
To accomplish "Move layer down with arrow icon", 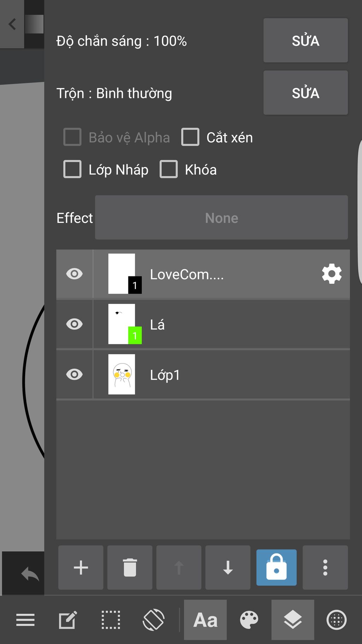I will [228, 568].
